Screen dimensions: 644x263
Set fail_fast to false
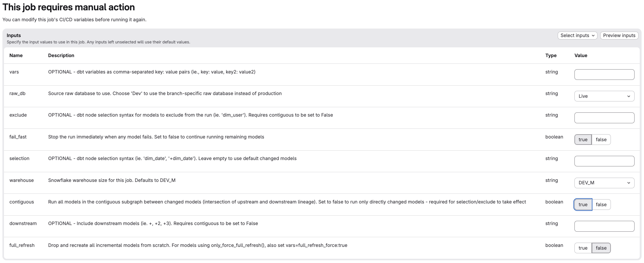coord(601,140)
